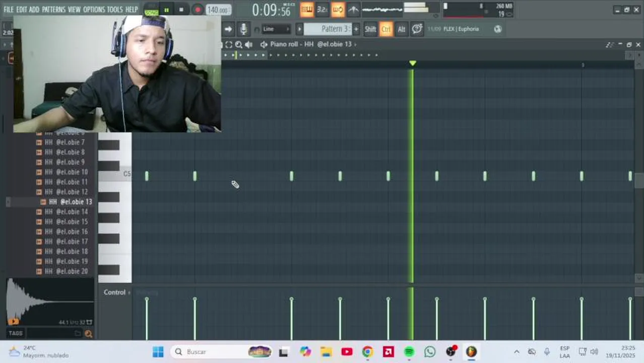
Task: Open the EDIT menu
Action: point(22,10)
